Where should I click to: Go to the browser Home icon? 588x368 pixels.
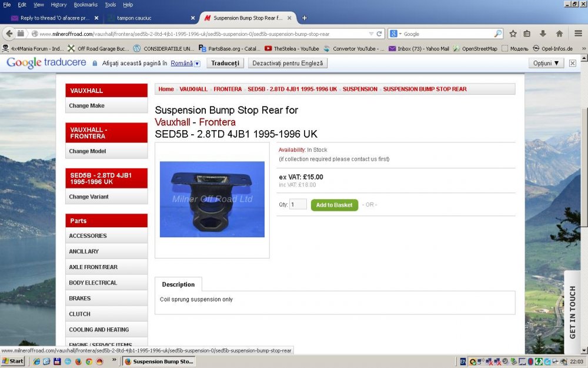pyautogui.click(x=560, y=34)
